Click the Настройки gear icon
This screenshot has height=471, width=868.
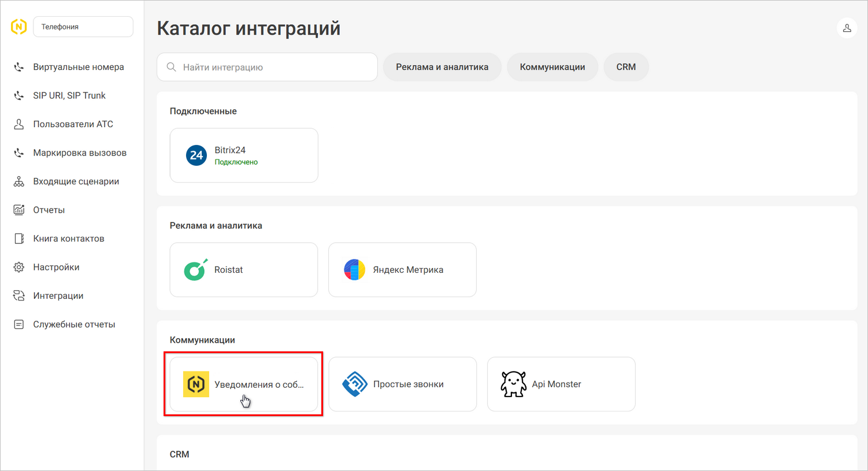tap(18, 266)
